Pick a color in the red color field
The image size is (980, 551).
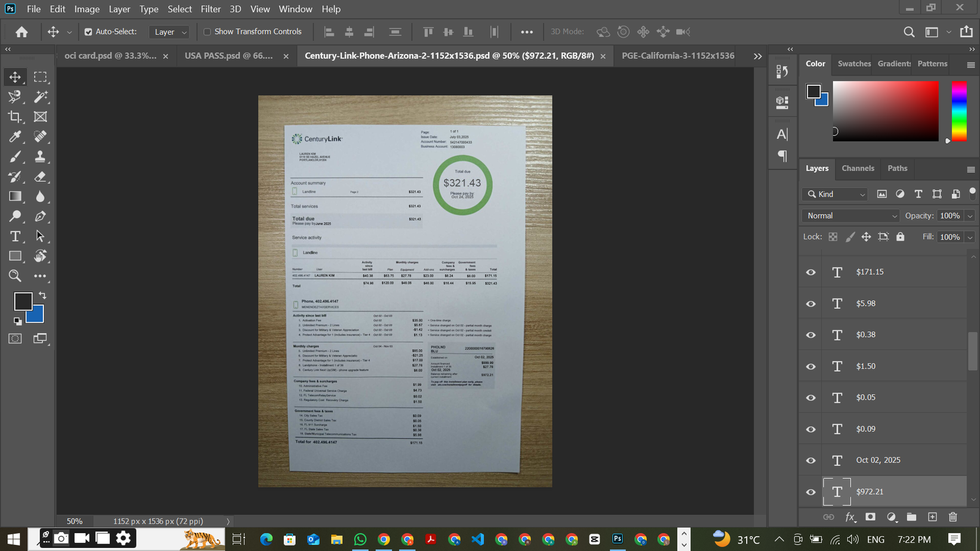(x=886, y=111)
